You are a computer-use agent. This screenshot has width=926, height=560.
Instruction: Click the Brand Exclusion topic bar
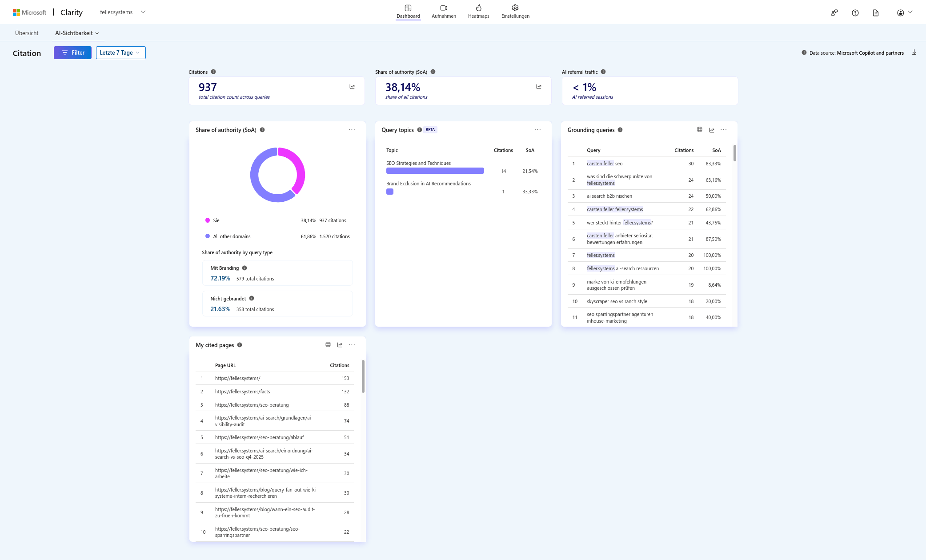tap(390, 192)
